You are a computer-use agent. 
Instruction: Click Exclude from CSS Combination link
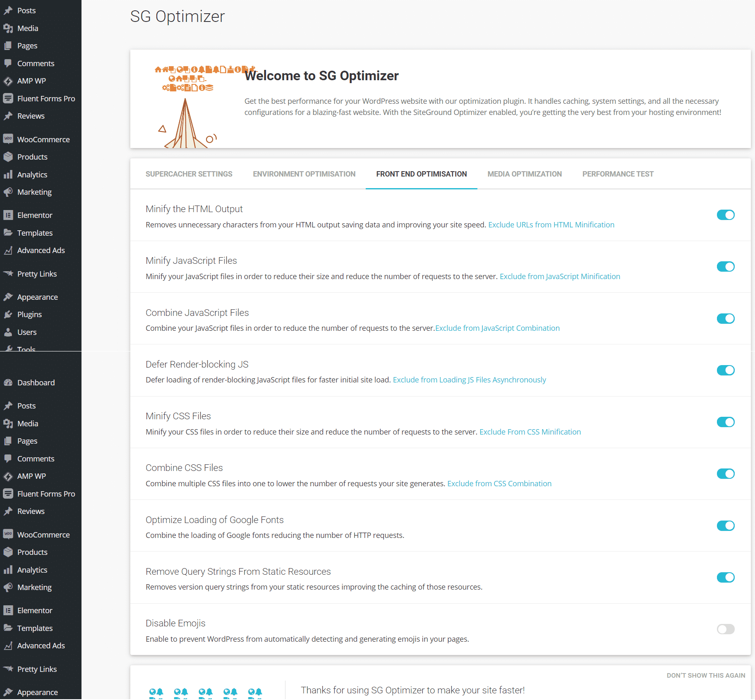click(x=499, y=483)
